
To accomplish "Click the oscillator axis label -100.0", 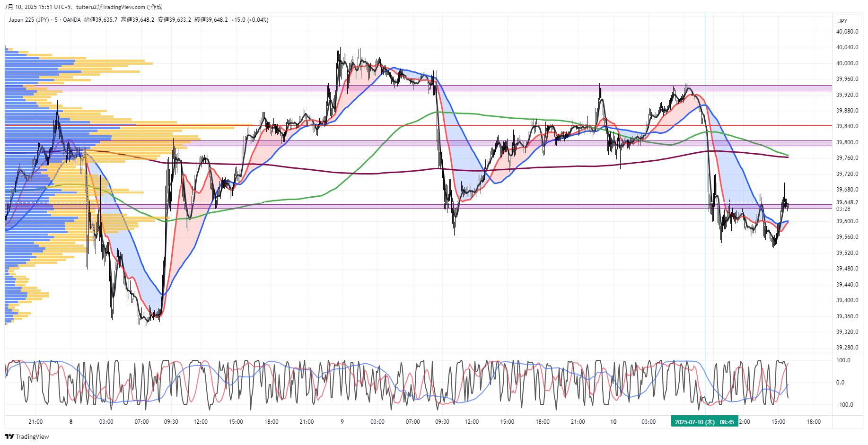I will pyautogui.click(x=845, y=405).
